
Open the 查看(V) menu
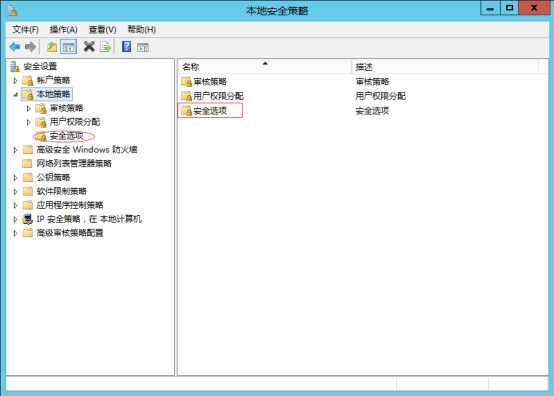click(x=102, y=29)
